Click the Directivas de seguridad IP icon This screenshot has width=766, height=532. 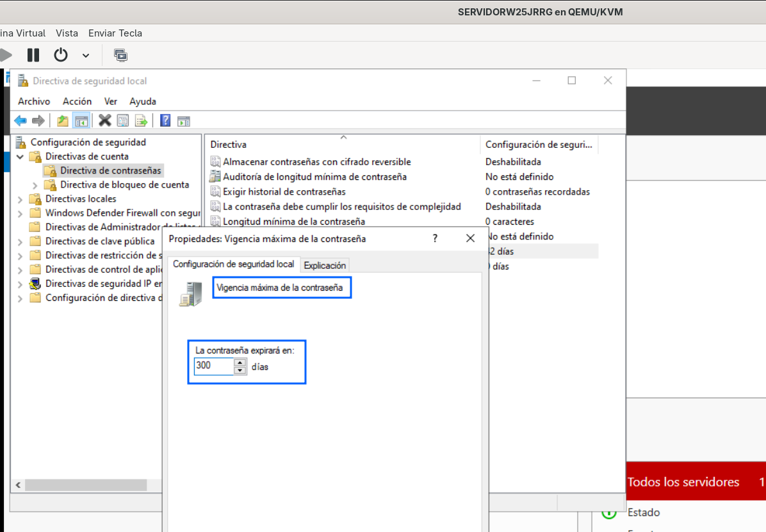(35, 284)
